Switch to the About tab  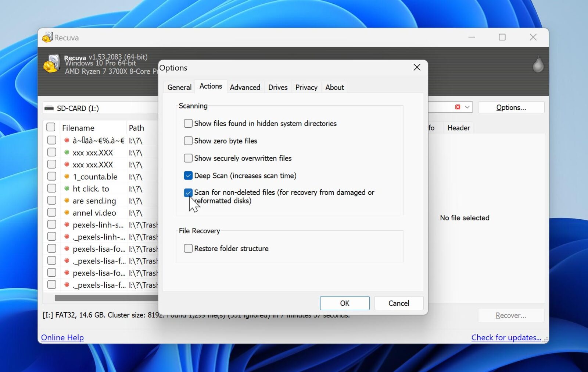[x=334, y=87]
